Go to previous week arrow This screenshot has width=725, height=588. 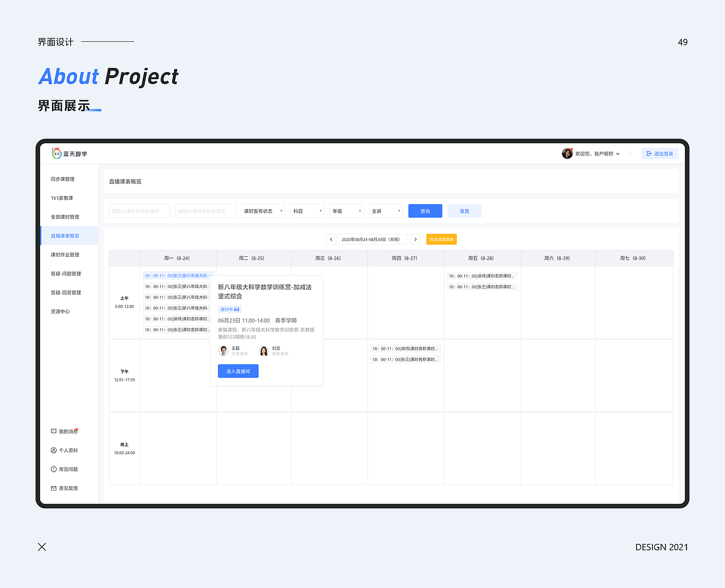tap(331, 239)
